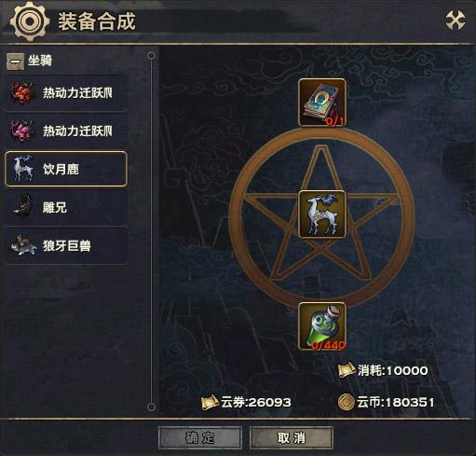Screen dimensions: 476x456
Task: Click the 狼牙巨兽 beast icon
Action: click(x=23, y=245)
